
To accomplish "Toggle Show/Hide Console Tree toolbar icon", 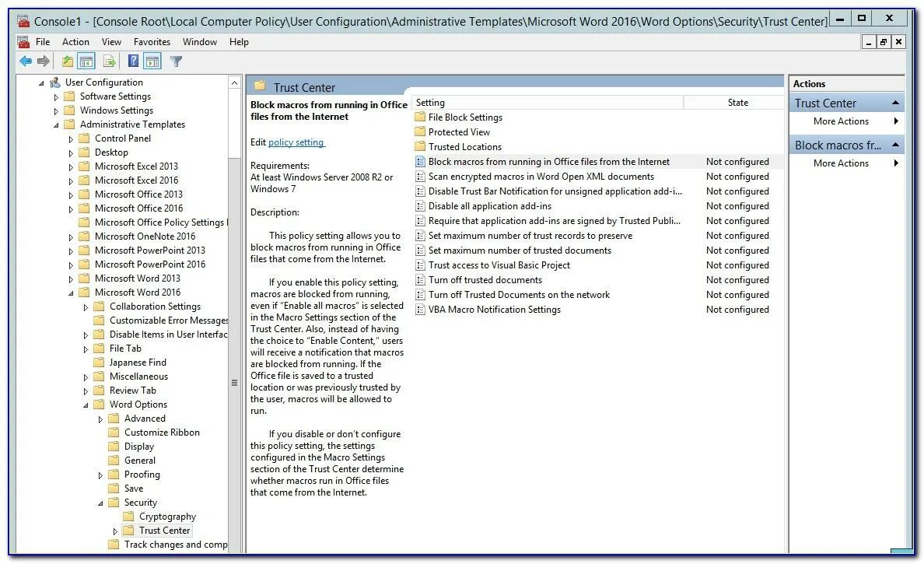I will 86,61.
